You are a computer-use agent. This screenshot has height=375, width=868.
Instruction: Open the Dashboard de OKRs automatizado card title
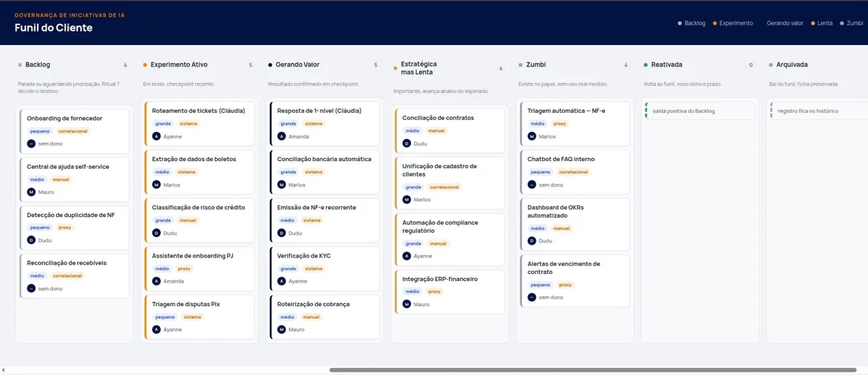tap(556, 211)
